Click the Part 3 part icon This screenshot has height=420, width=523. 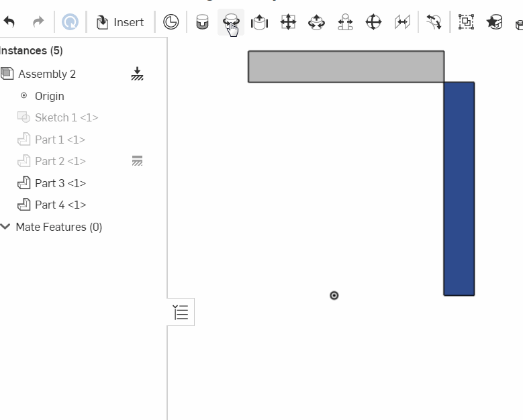pos(23,182)
